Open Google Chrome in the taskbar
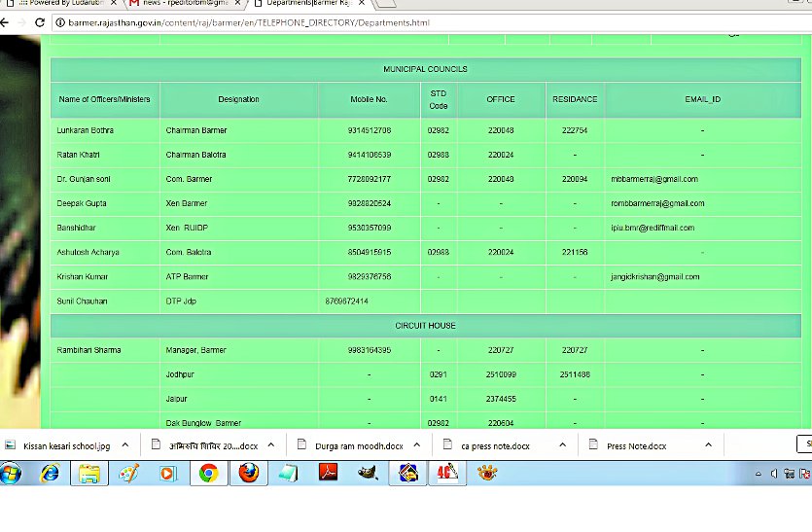Screen dimensions: 812x532 (207, 474)
